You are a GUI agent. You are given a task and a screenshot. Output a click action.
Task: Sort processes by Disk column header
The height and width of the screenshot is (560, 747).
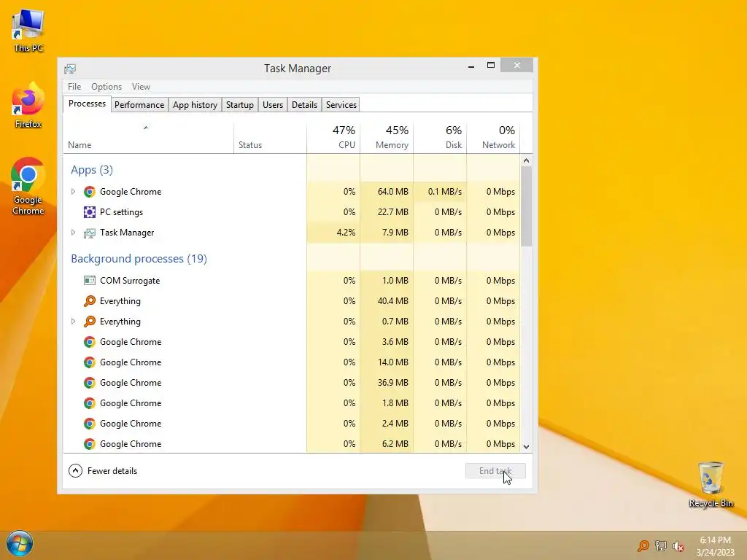coord(440,137)
